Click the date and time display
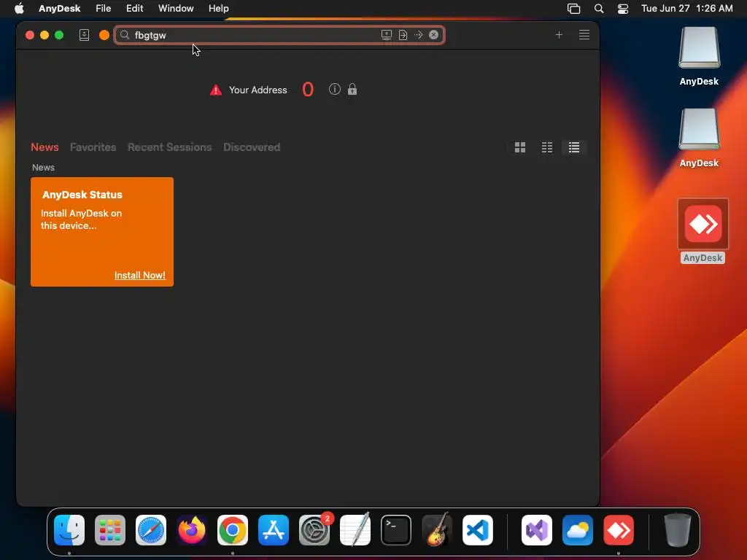Viewport: 747px width, 560px height. (x=687, y=9)
